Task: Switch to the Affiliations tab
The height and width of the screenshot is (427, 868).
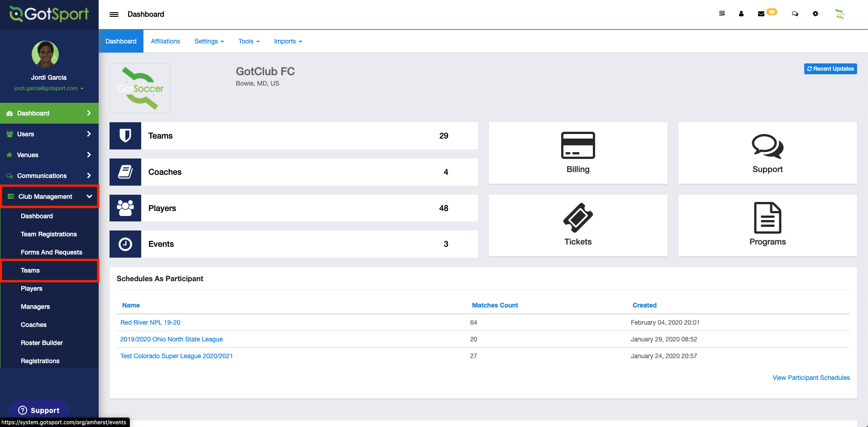Action: pos(165,41)
